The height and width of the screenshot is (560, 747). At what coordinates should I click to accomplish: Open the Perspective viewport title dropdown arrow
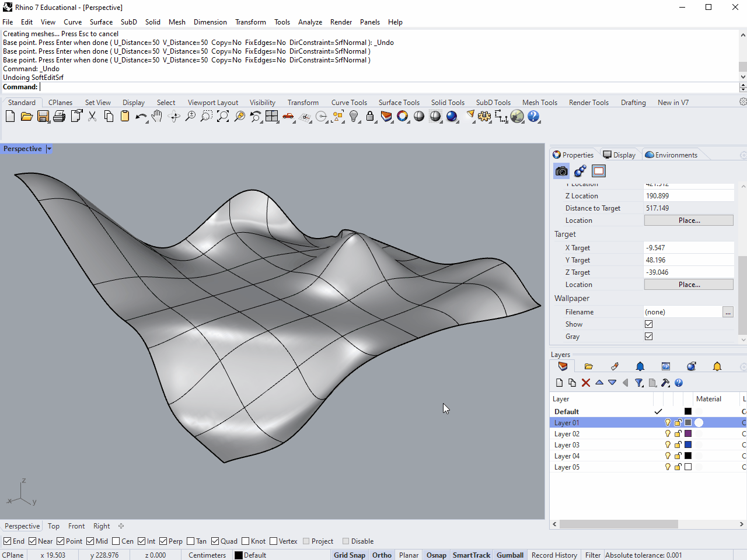point(49,149)
